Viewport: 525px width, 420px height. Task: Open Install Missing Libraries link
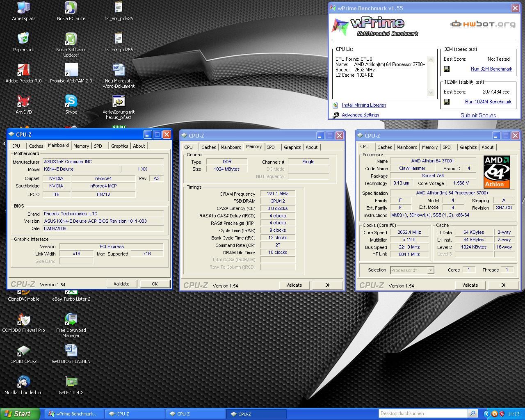coord(364,105)
